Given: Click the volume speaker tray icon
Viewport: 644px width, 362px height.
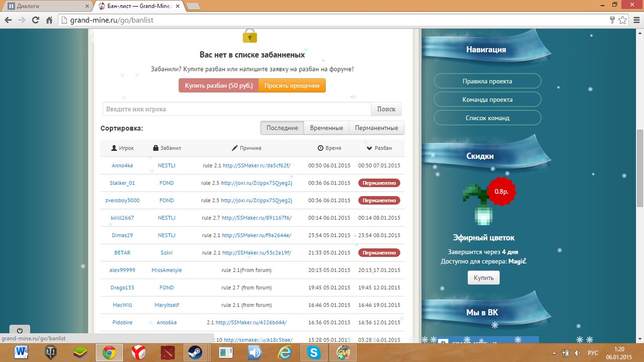Looking at the screenshot, I should pyautogui.click(x=577, y=352).
